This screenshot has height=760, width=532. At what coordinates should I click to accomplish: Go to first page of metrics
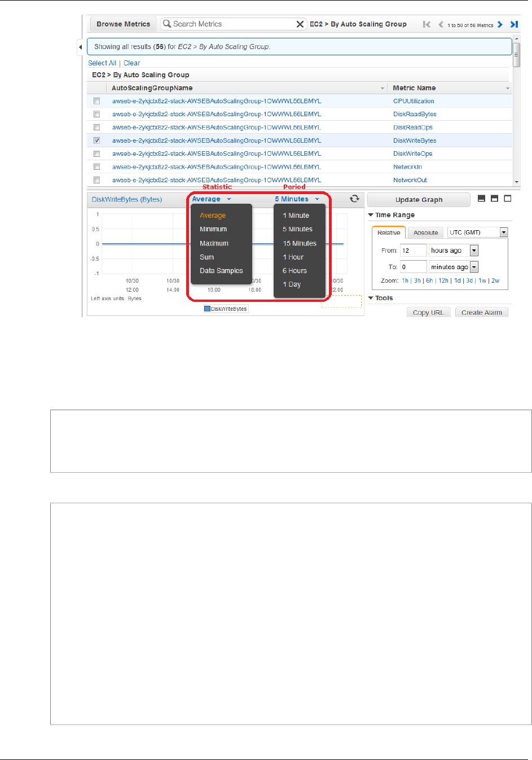pyautogui.click(x=427, y=24)
